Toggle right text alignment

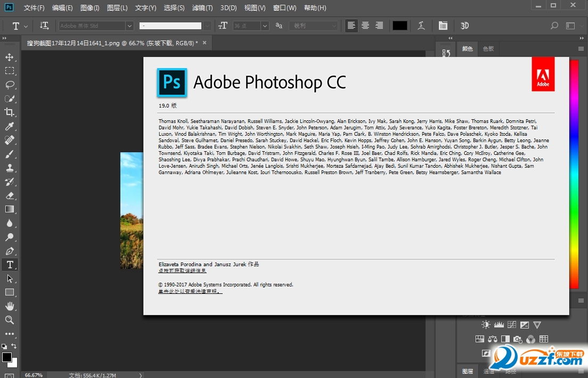(x=378, y=25)
